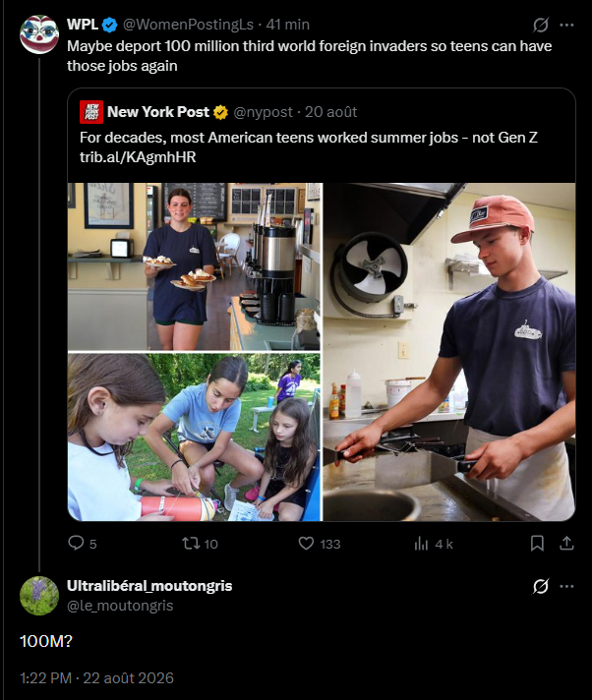Click Grok icon on Ultralibéral_moutongris reply

click(x=540, y=586)
